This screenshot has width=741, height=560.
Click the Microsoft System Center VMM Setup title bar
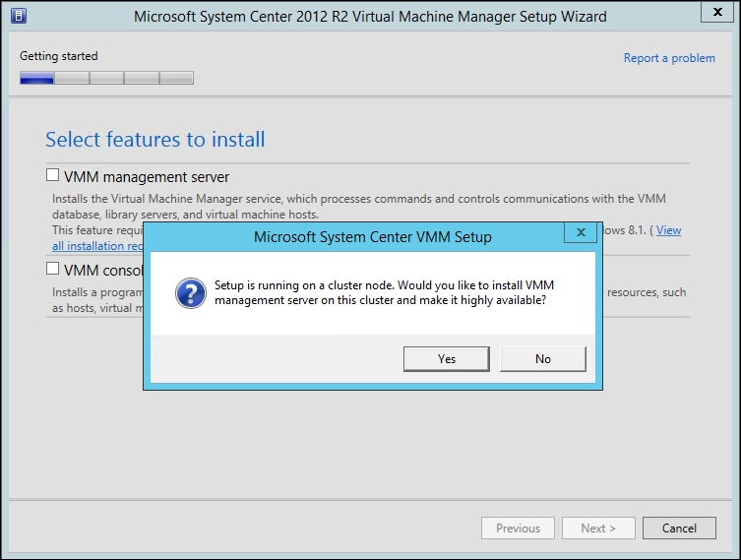[372, 237]
